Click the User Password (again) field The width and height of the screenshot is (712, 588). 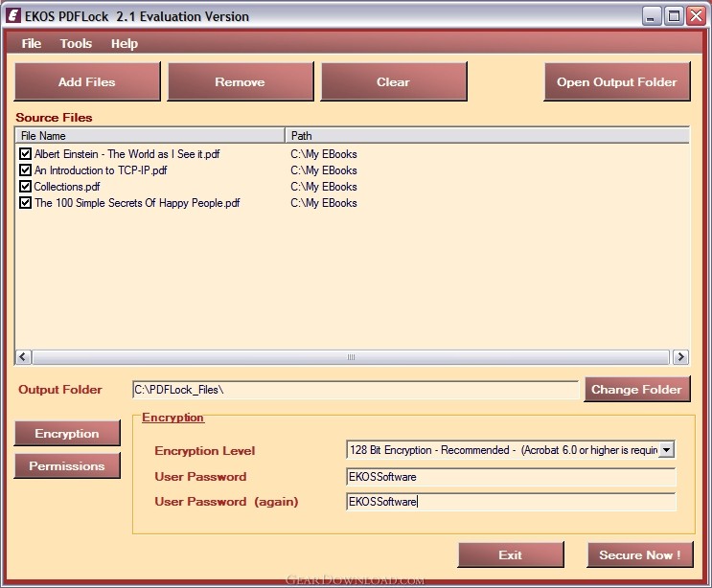click(511, 502)
